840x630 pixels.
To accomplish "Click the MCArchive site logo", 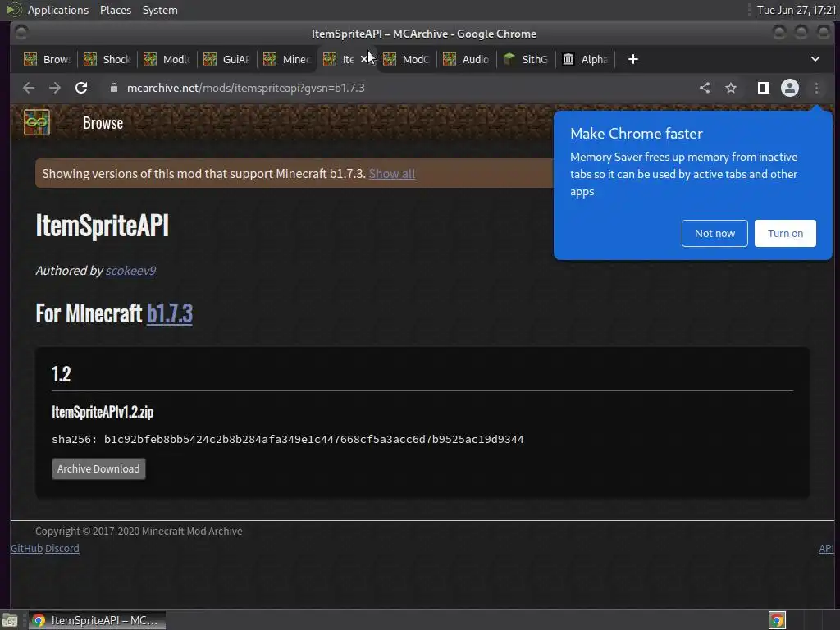I will (x=36, y=123).
